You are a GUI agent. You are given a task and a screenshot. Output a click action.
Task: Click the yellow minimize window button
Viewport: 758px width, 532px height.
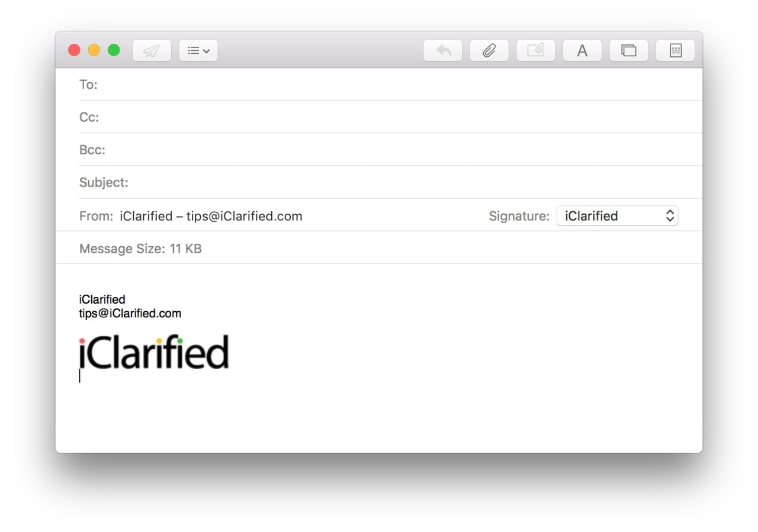pos(94,50)
